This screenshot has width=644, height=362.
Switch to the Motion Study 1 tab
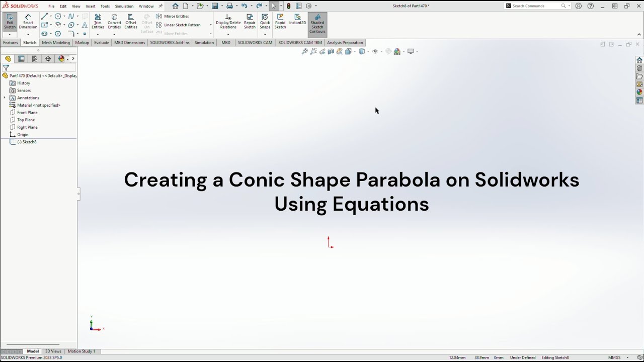pos(82,351)
